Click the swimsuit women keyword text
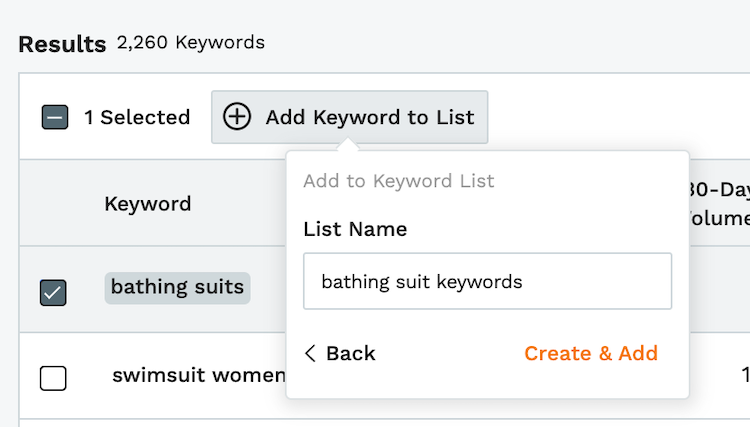Image resolution: width=750 pixels, height=427 pixels. [199, 375]
